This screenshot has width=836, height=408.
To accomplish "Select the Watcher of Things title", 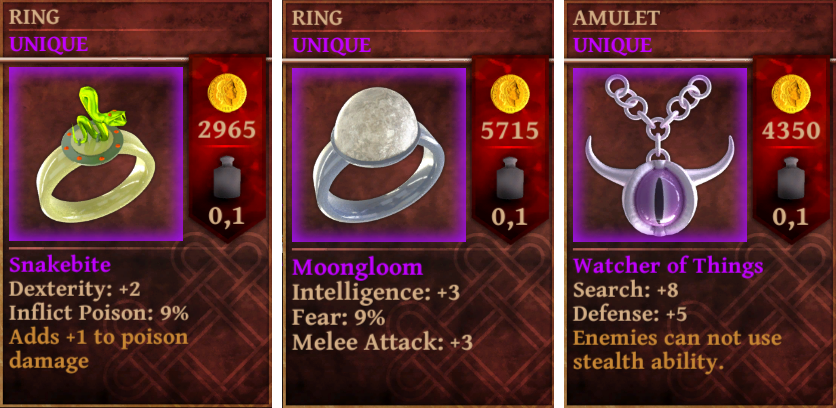I will 669,266.
